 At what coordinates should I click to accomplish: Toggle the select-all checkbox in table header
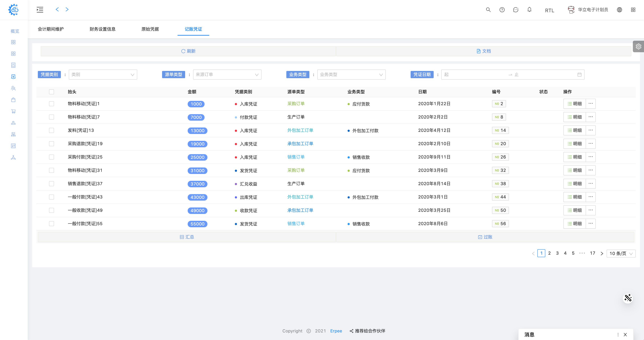(x=52, y=92)
